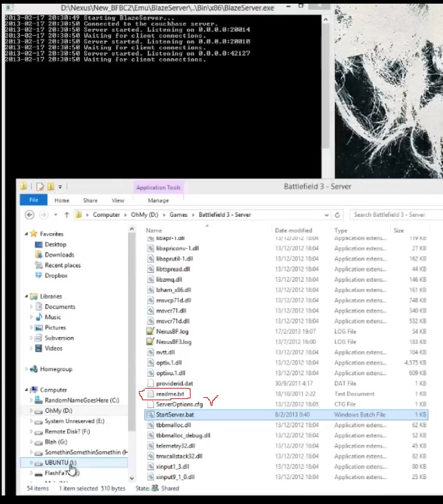Select Desktop in Favorites

(x=55, y=244)
